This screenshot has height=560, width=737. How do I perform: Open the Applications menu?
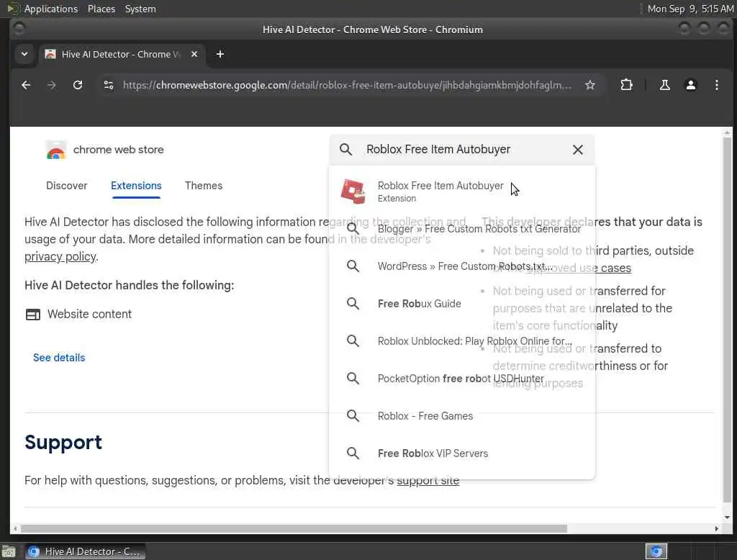tap(51, 9)
